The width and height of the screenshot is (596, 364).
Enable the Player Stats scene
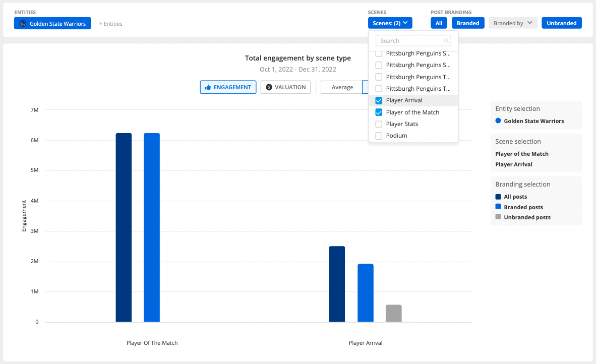tap(378, 124)
